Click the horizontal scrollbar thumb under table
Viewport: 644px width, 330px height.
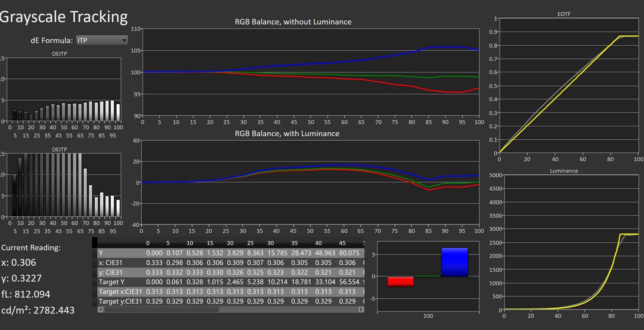point(162,310)
